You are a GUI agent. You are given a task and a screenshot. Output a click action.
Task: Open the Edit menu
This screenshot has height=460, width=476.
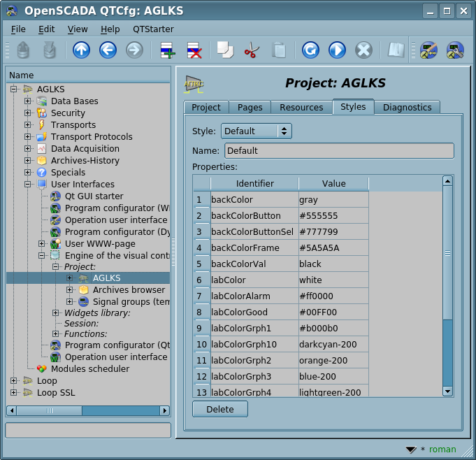tap(46, 29)
